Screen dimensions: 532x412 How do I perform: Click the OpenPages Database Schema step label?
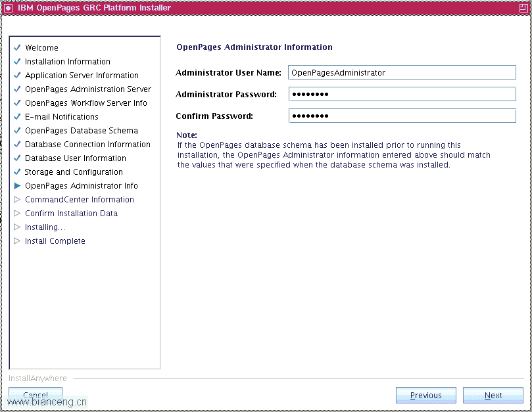pyautogui.click(x=82, y=131)
